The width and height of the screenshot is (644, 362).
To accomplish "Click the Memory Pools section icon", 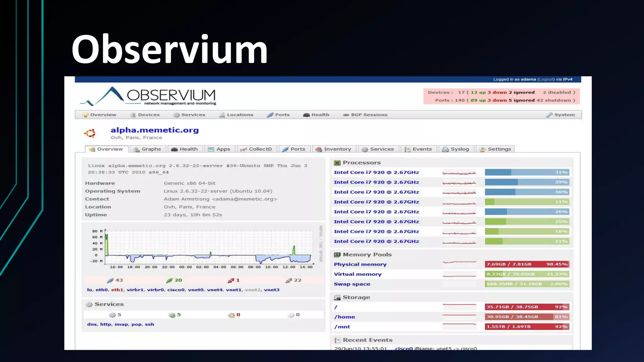I will [x=337, y=255].
